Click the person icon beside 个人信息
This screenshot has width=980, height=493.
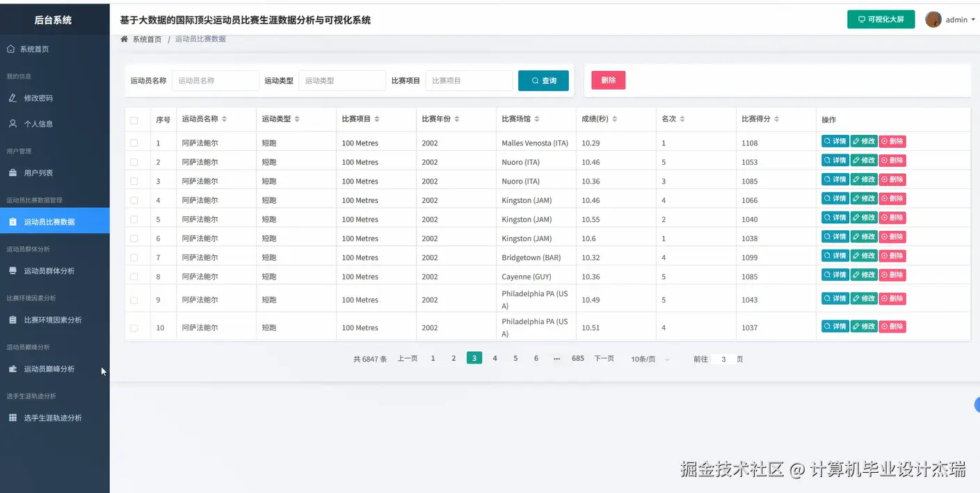pos(13,124)
